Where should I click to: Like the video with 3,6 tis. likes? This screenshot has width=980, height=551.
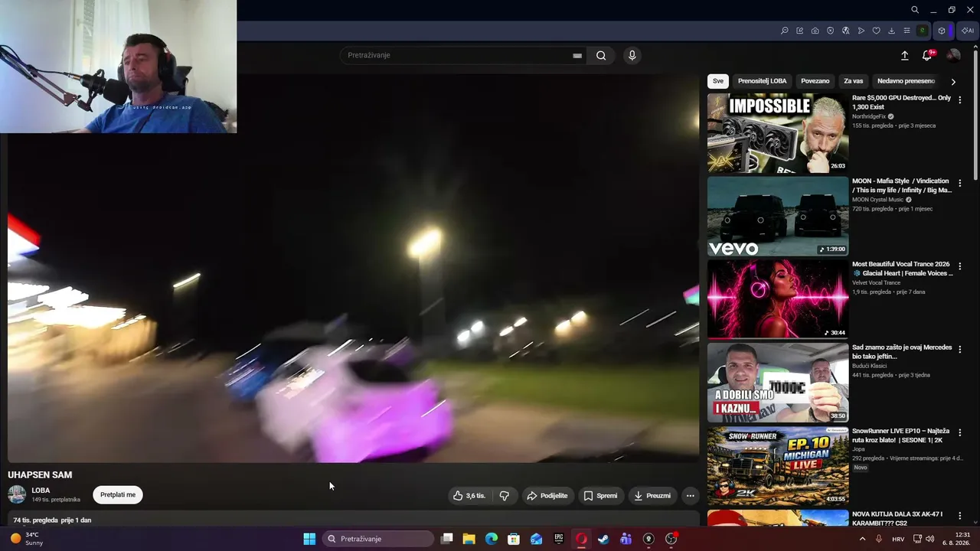[469, 495]
